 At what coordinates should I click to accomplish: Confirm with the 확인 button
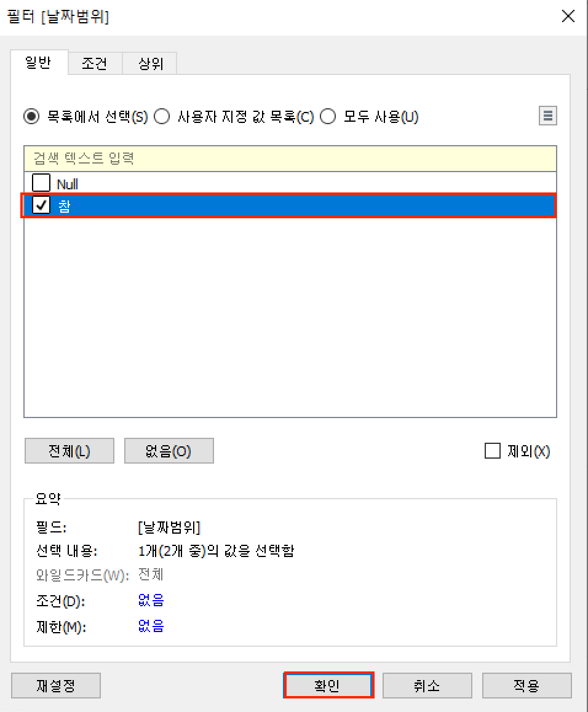pyautogui.click(x=328, y=686)
